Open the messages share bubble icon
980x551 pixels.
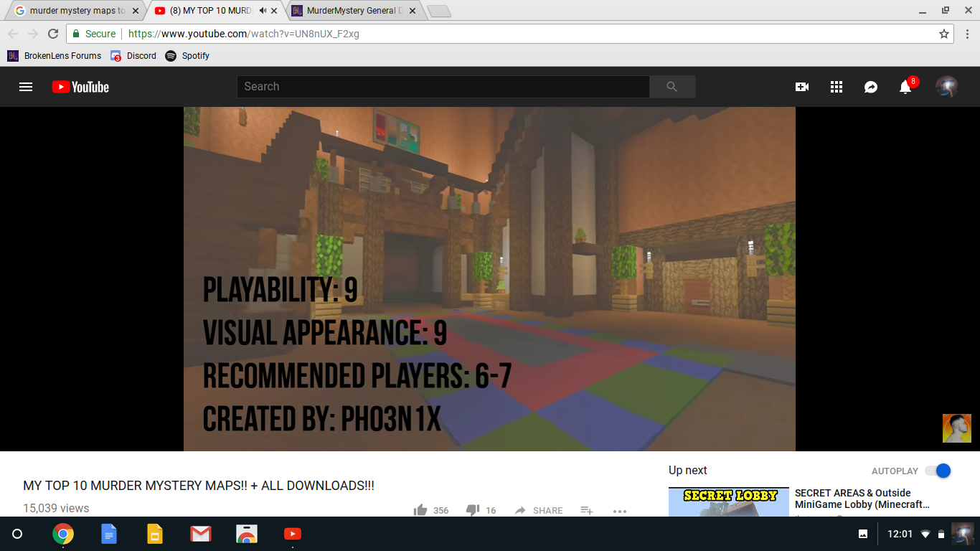pyautogui.click(x=871, y=87)
